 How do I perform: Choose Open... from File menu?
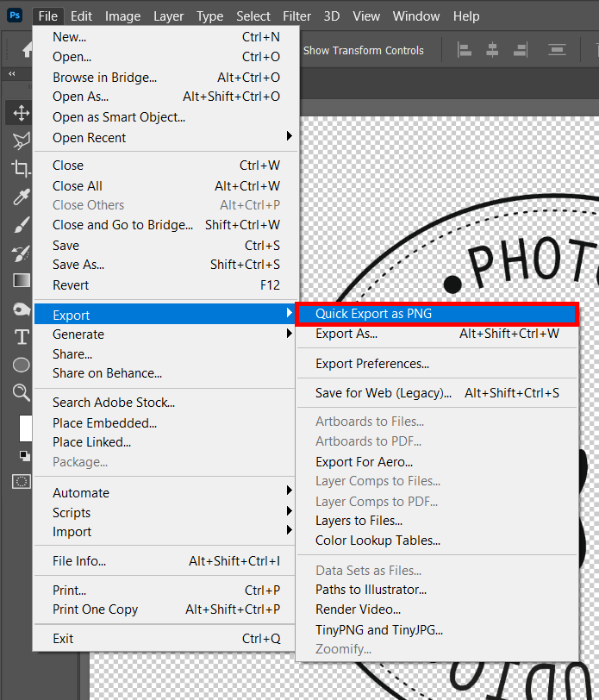166,57
